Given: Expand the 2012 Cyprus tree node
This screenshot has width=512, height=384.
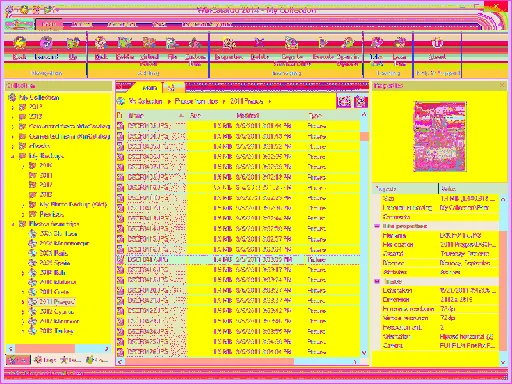Looking at the screenshot, I should point(23,312).
